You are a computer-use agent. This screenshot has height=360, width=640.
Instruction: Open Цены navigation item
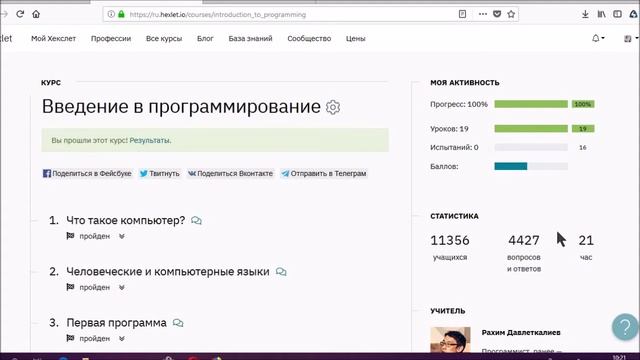point(356,38)
